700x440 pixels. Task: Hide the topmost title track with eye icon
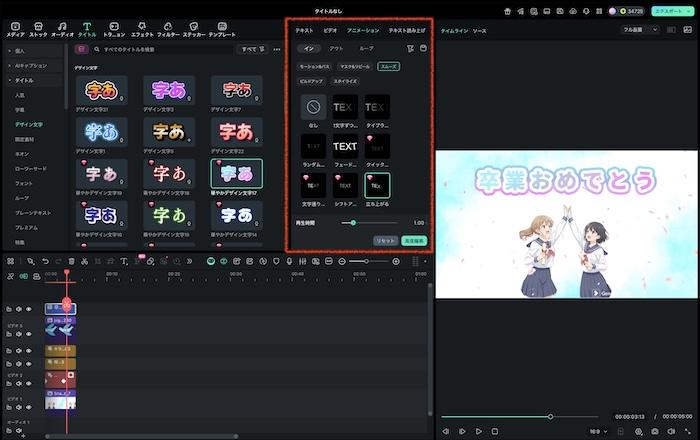pos(29,309)
